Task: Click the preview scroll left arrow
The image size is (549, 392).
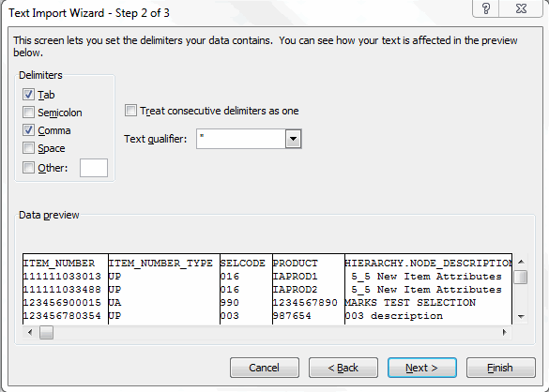Action: 30,332
